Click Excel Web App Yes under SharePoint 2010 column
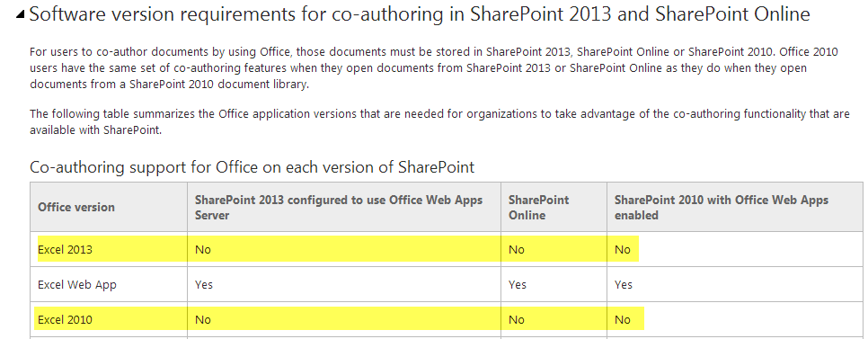 coord(624,285)
